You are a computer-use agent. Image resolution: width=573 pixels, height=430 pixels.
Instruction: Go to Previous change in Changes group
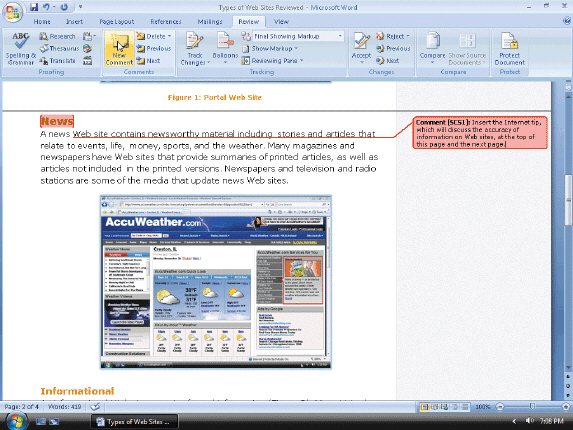pyautogui.click(x=393, y=48)
